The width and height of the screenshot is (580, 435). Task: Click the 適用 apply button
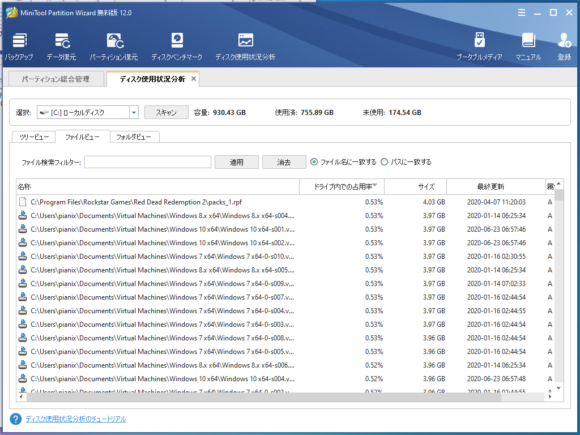(x=236, y=162)
